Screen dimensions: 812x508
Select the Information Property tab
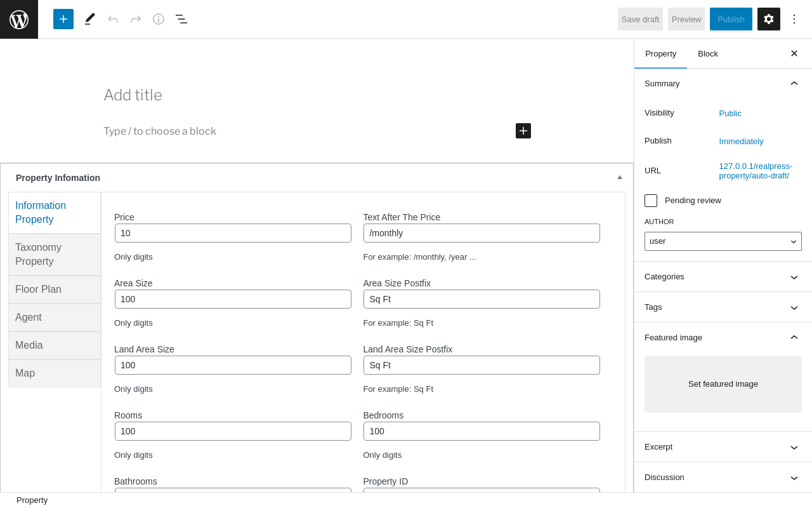click(x=55, y=213)
